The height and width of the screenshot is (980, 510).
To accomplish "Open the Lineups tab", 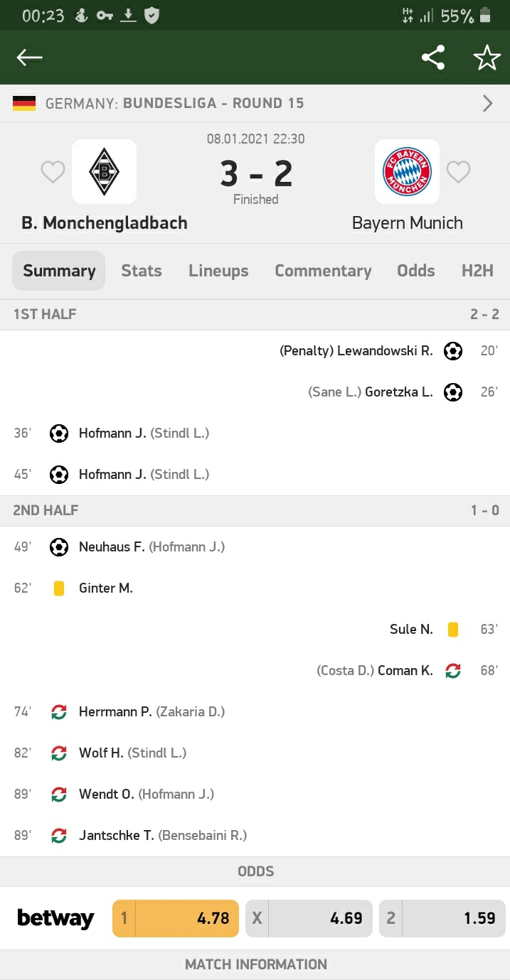I will (x=218, y=271).
